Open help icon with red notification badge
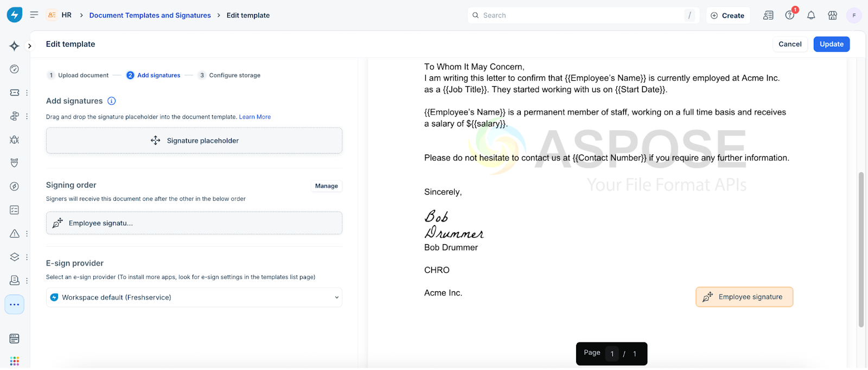This screenshot has height=370, width=868. pos(790,15)
